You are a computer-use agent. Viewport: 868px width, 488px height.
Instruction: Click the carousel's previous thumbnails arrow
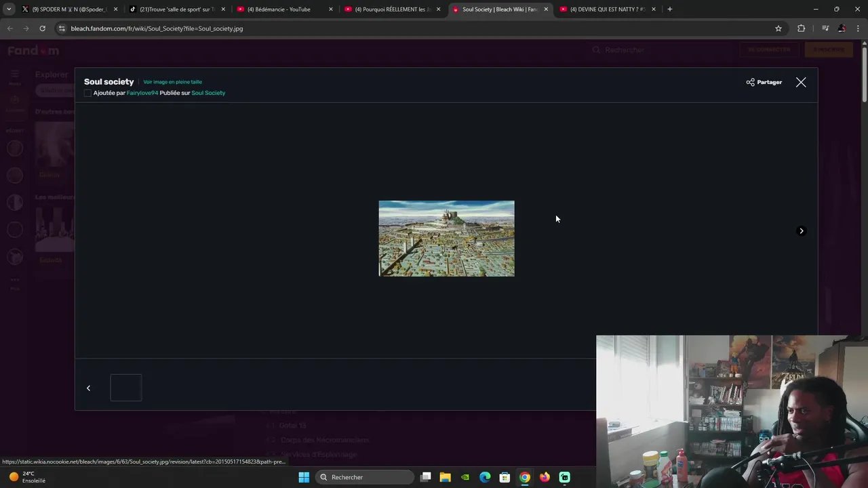coord(88,388)
